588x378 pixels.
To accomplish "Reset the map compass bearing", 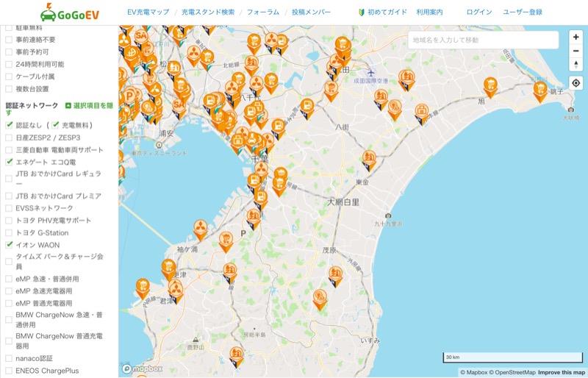I will 576,64.
